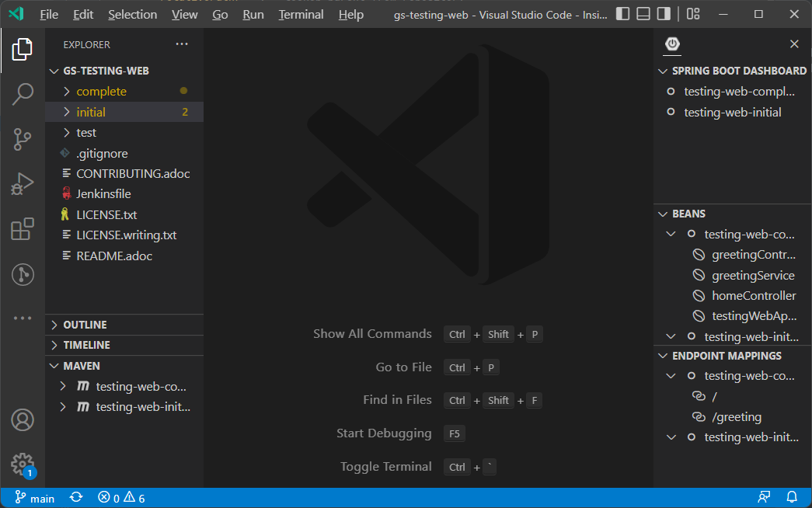Open a Remote Window from the status bar
Screen dimensions: 812x508
[9, 497]
